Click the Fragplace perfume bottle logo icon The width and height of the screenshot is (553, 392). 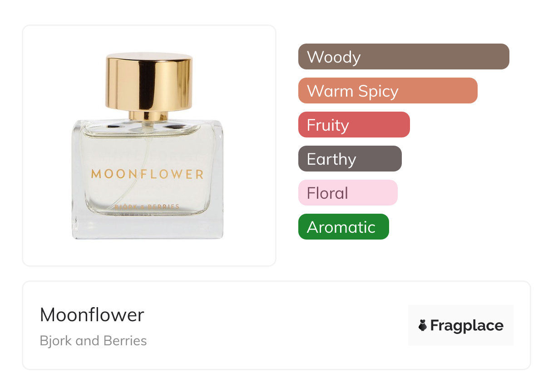[423, 325]
